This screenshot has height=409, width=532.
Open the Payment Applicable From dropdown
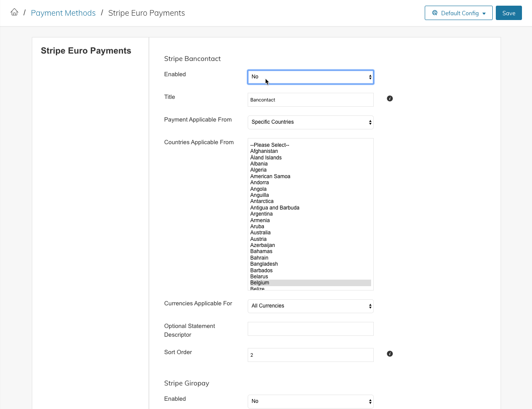310,122
